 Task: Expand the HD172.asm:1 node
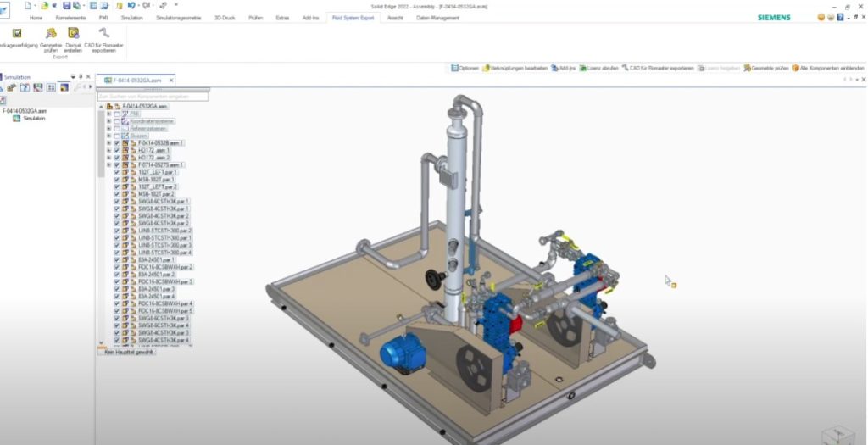pyautogui.click(x=109, y=150)
